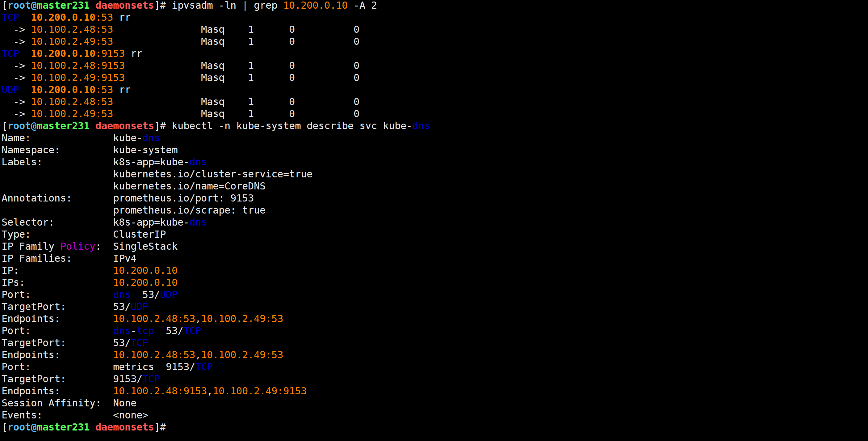
Task: Click the first TCP 10.200.0.10:53 rr line
Action: click(66, 18)
